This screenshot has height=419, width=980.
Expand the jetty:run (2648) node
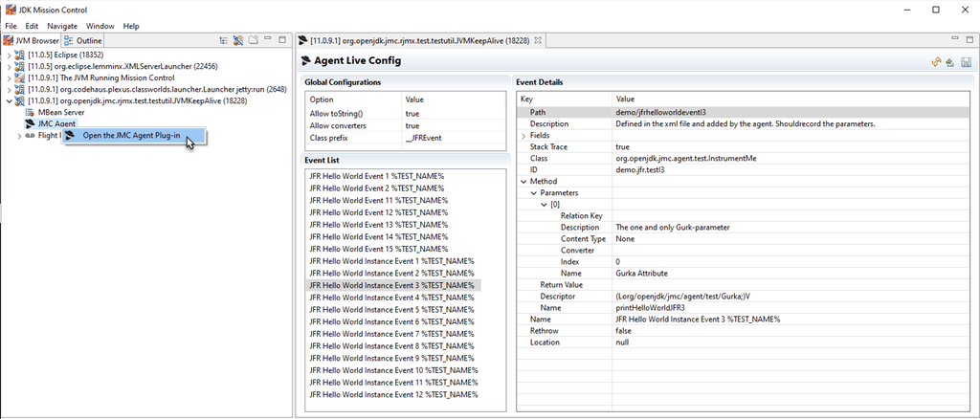(9, 90)
